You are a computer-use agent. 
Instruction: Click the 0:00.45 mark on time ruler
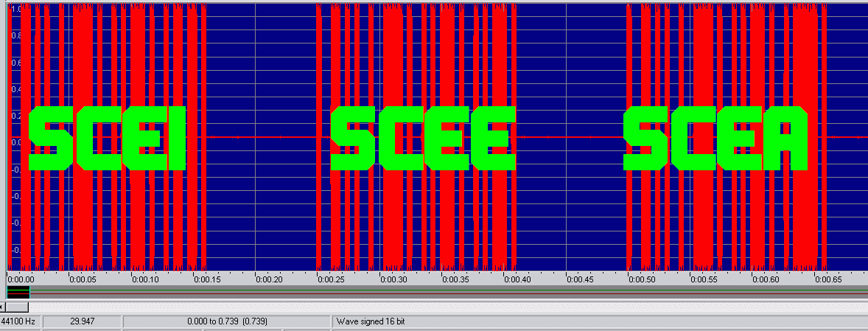click(x=580, y=279)
